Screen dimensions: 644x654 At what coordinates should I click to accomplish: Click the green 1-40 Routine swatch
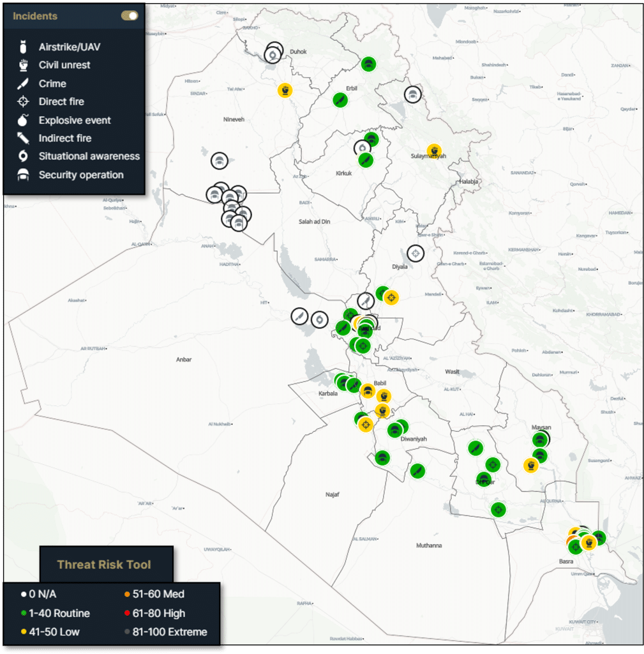click(24, 614)
